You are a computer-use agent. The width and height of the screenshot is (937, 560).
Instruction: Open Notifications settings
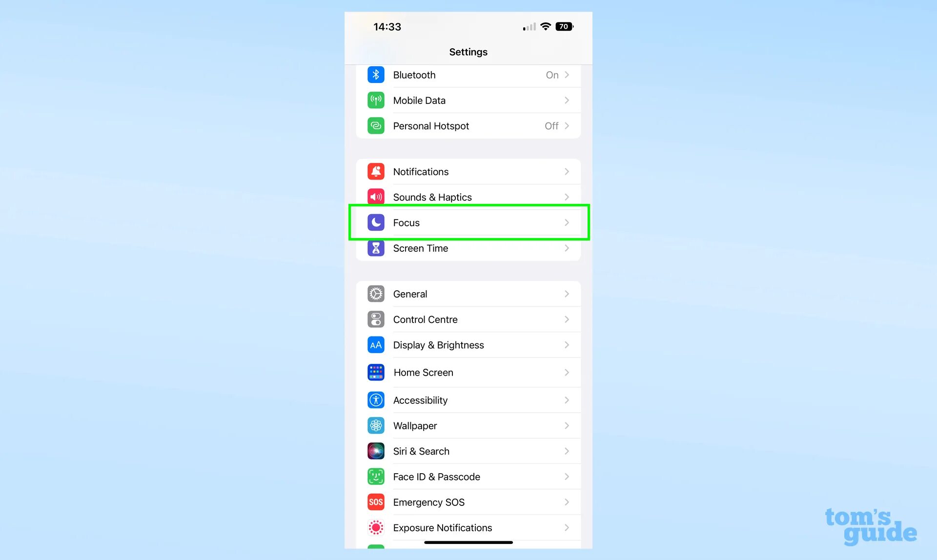point(468,171)
